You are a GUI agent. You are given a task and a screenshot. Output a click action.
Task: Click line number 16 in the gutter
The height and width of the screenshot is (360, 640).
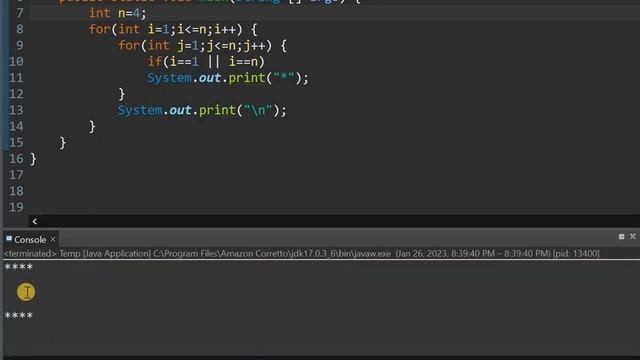(16, 159)
